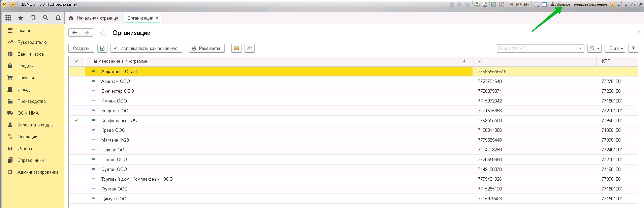This screenshot has width=644, height=208.
Task: Click the envelope email icon button
Action: coord(236,48)
